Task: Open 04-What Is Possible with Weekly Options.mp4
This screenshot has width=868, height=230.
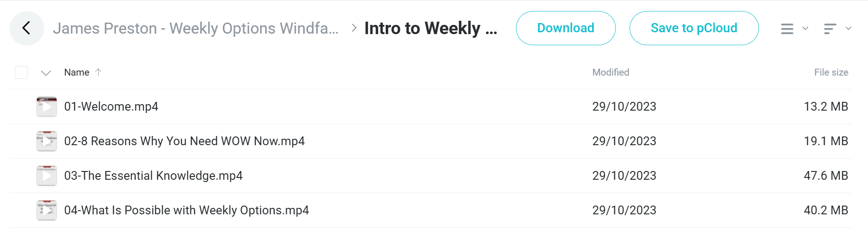Action: (186, 210)
